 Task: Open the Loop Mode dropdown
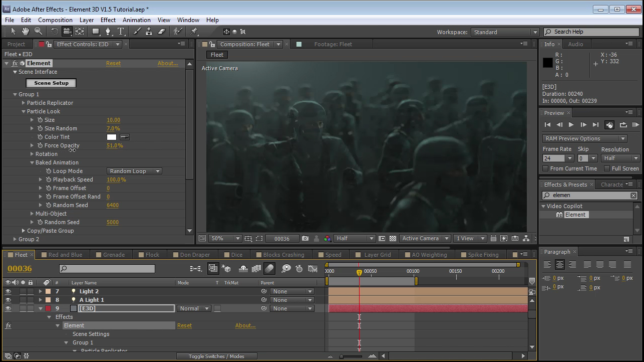[134, 171]
